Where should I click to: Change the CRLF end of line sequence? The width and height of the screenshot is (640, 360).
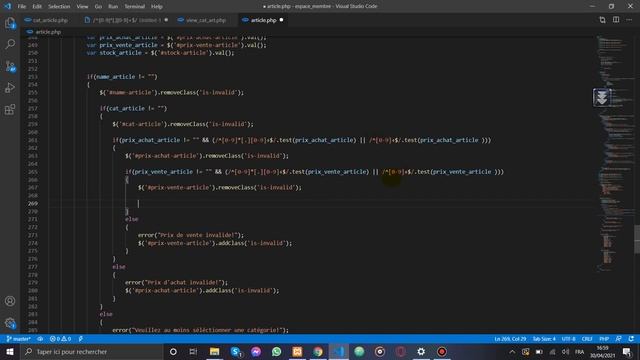coord(587,339)
